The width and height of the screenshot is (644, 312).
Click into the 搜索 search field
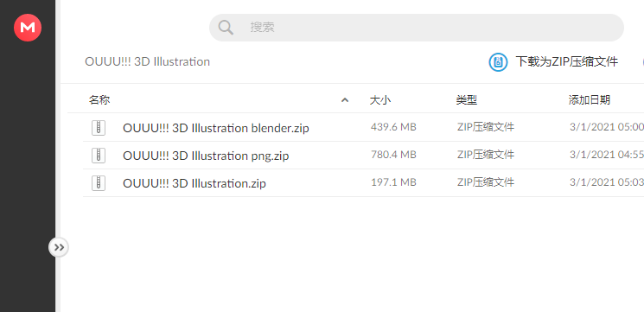[417, 28]
